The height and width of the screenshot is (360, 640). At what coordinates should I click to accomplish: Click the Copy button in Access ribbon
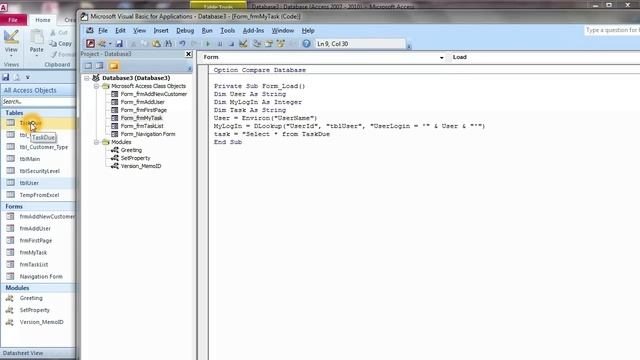click(60, 44)
